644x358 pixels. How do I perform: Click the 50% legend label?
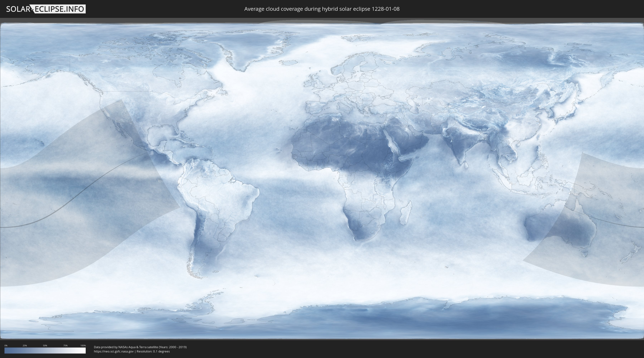coord(45,345)
